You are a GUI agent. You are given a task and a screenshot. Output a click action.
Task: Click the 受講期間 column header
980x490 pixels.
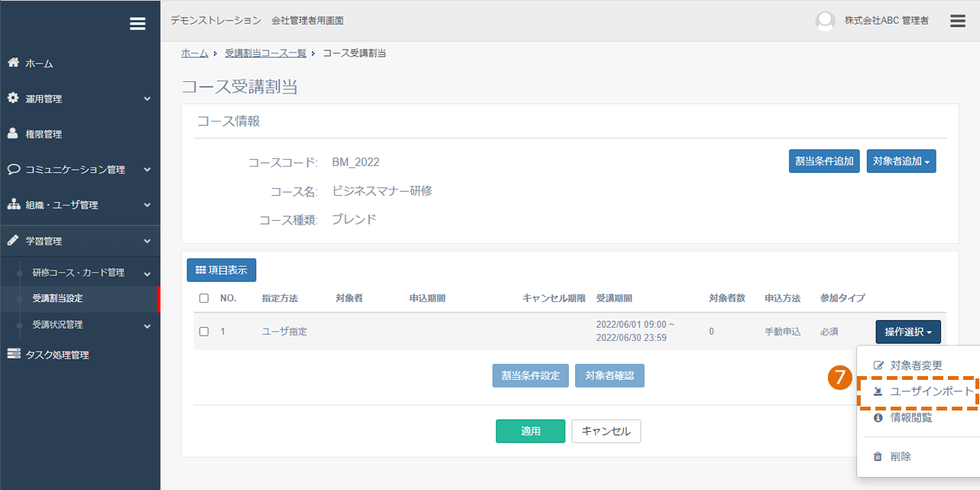(x=614, y=298)
